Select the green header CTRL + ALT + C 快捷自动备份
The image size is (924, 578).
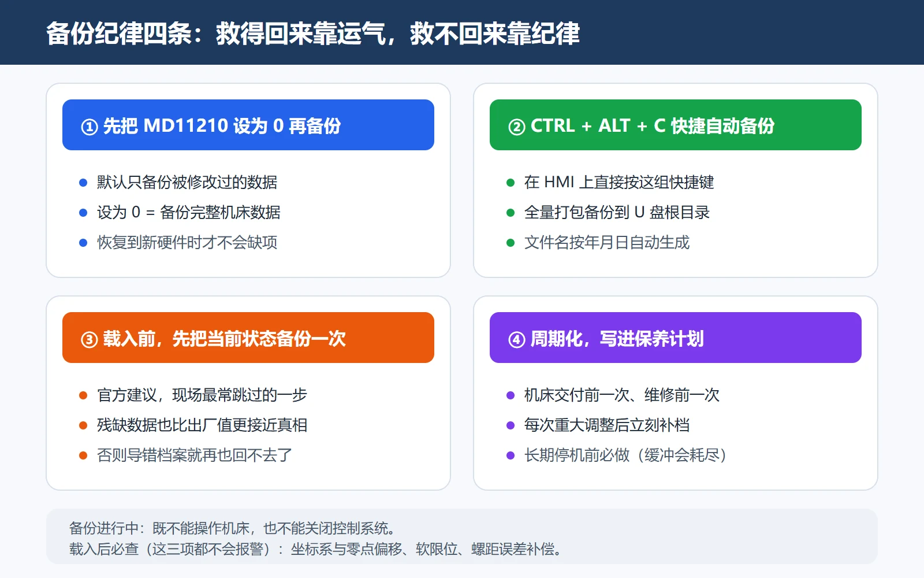(676, 125)
